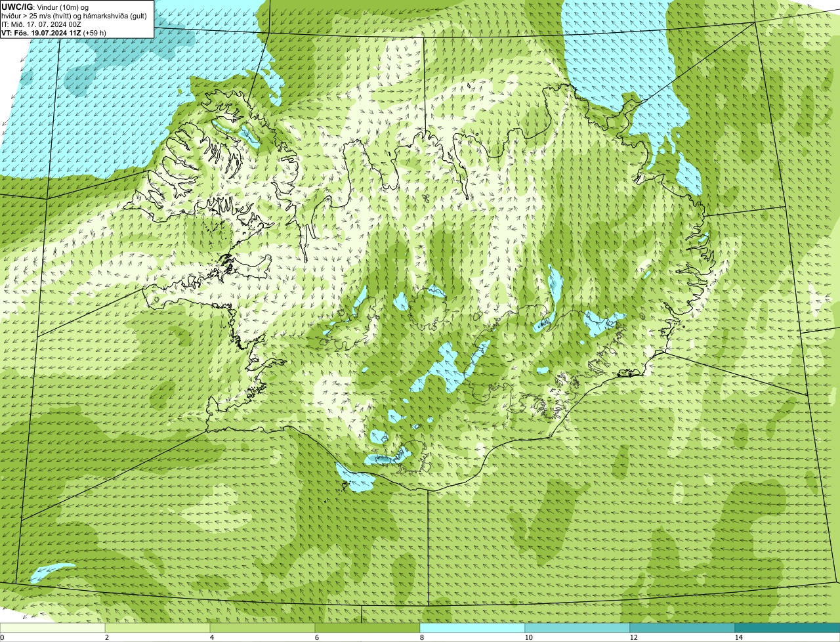Click the legend label '10'

[528, 637]
